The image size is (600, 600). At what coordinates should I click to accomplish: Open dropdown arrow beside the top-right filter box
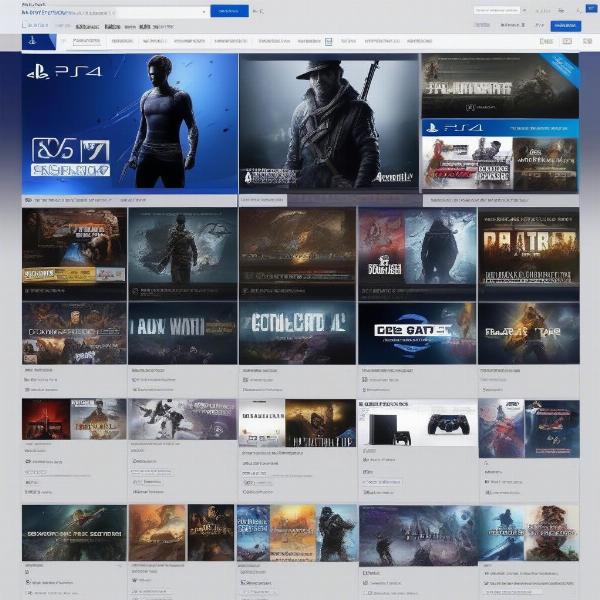pos(525,10)
